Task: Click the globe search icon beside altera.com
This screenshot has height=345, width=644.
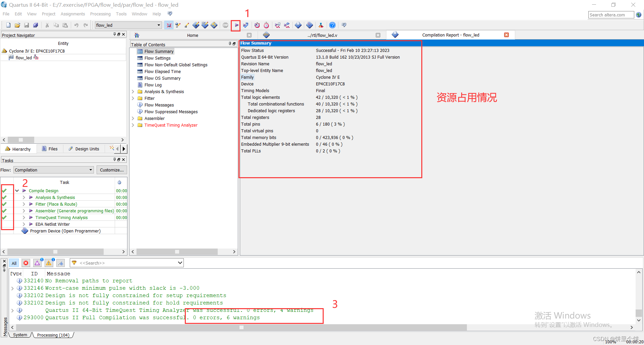Action: click(x=639, y=15)
